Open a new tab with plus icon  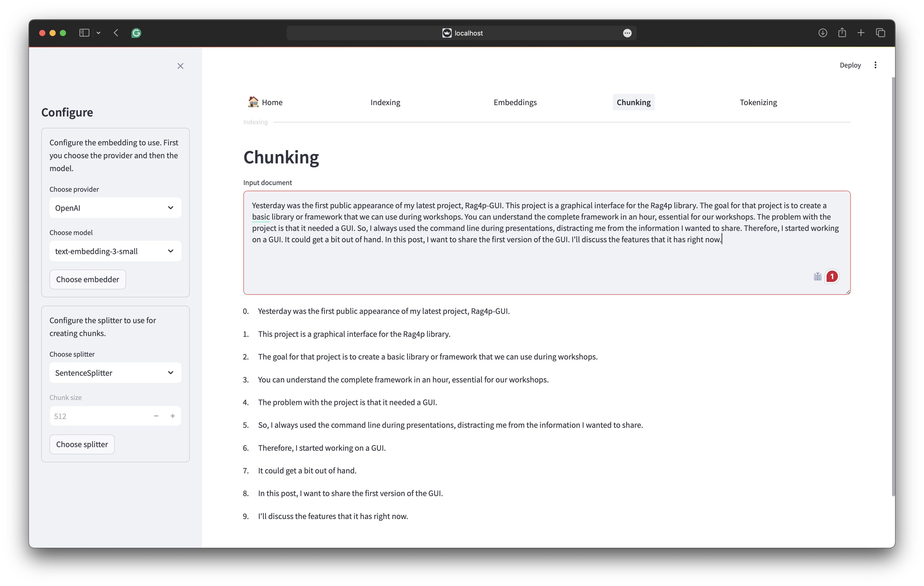pos(861,33)
